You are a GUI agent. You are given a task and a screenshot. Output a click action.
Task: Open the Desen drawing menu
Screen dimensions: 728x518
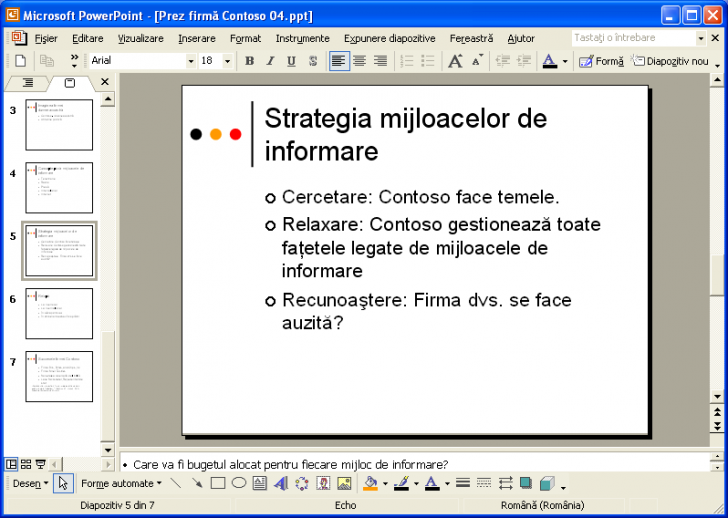(x=31, y=484)
